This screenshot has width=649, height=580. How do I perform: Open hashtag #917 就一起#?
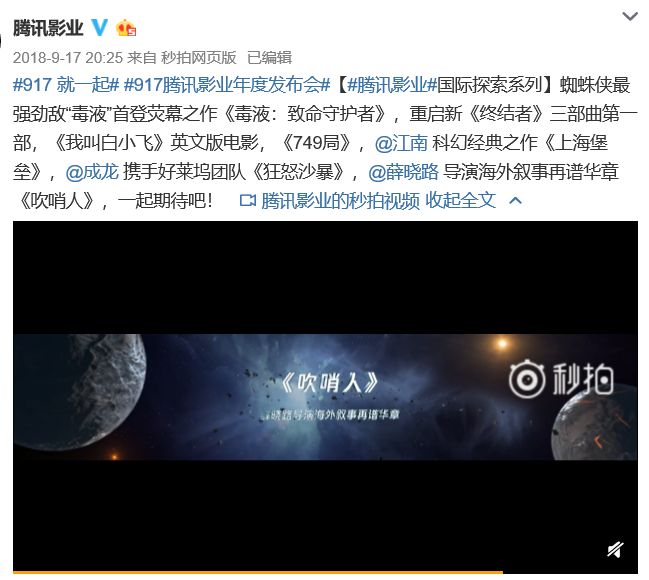pyautogui.click(x=66, y=85)
